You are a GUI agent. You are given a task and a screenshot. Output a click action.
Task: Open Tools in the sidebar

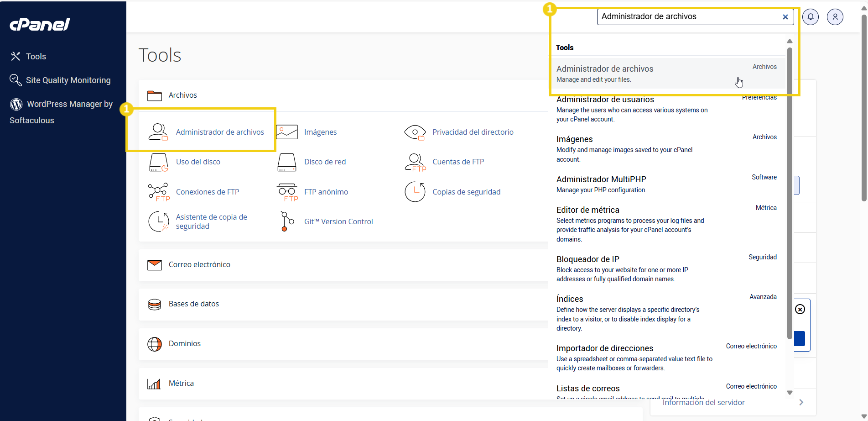[36, 57]
